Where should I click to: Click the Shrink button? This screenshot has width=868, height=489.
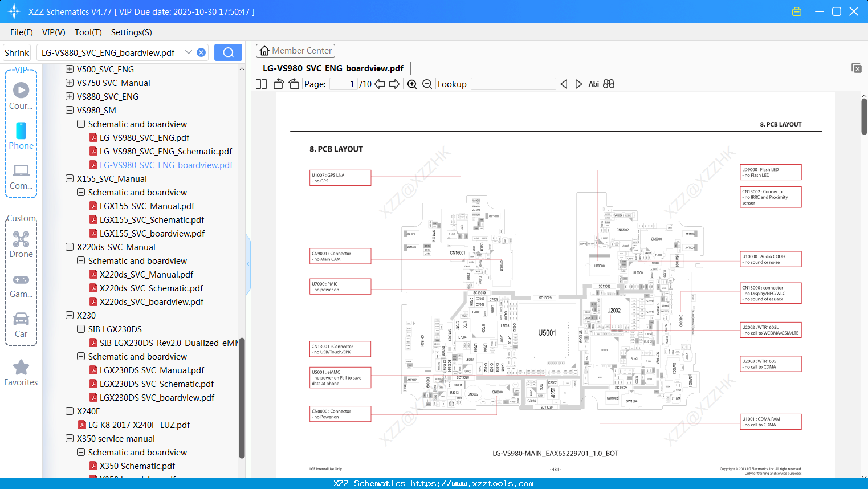pyautogui.click(x=17, y=52)
